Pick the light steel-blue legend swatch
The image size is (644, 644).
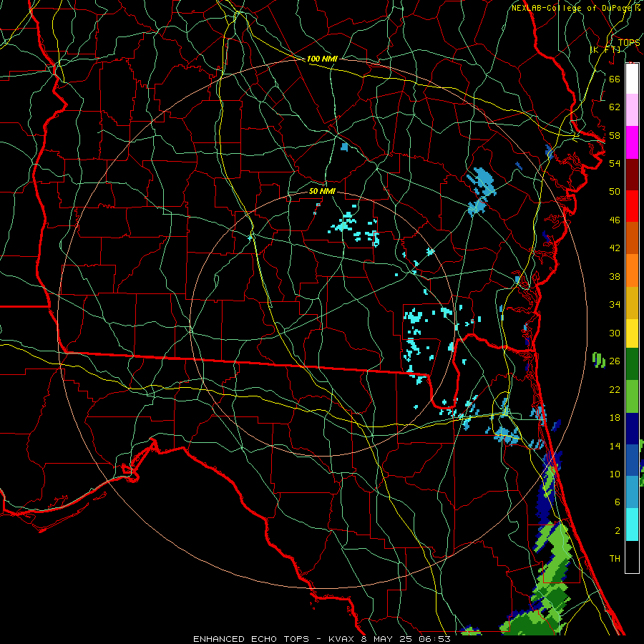click(632, 492)
